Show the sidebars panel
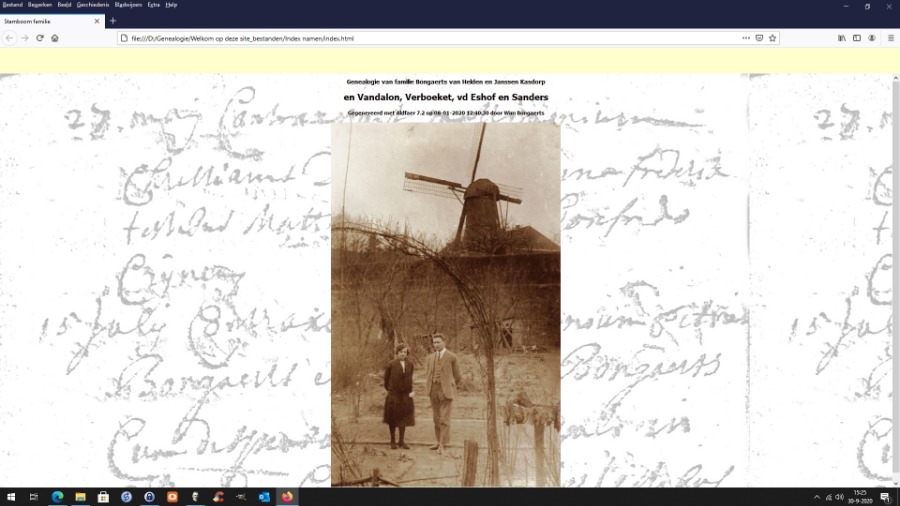This screenshot has height=506, width=900. 857,38
